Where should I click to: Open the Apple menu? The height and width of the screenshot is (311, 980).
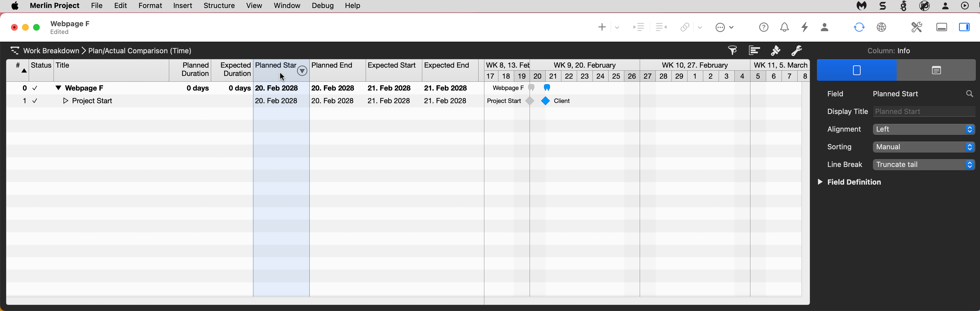click(15, 6)
